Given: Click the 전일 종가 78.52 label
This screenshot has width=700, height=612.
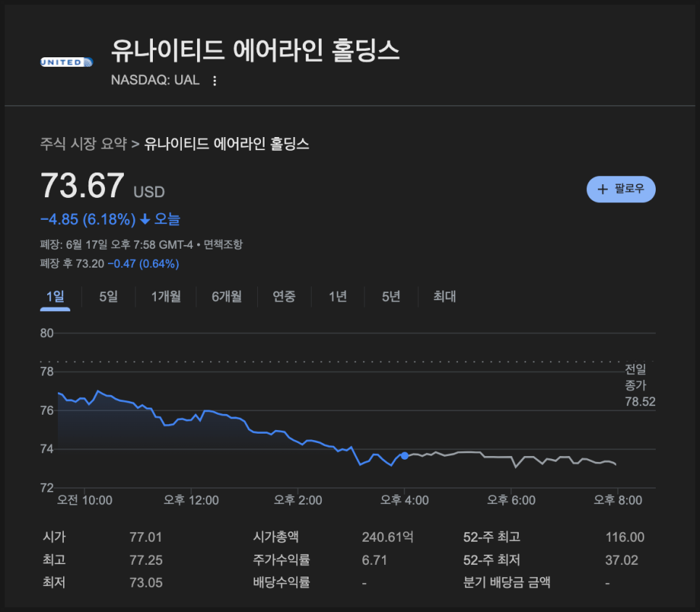Looking at the screenshot, I should (x=640, y=385).
